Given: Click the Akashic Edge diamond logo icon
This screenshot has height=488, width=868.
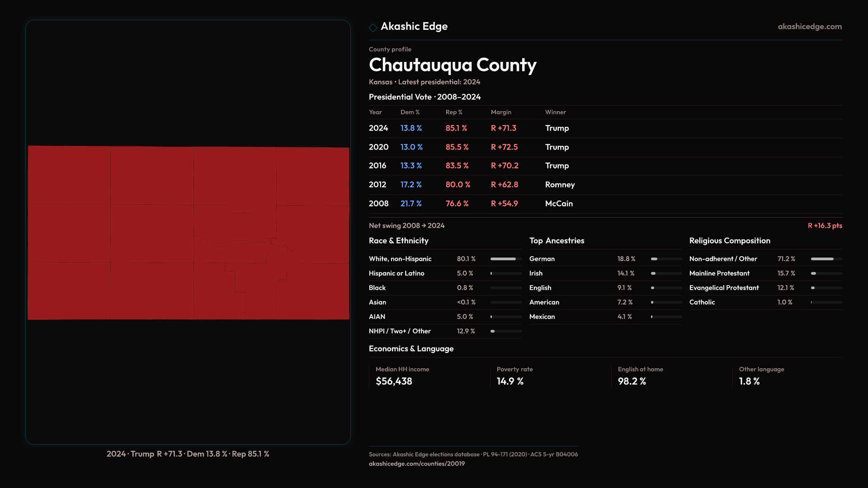Looking at the screenshot, I should click(373, 28).
